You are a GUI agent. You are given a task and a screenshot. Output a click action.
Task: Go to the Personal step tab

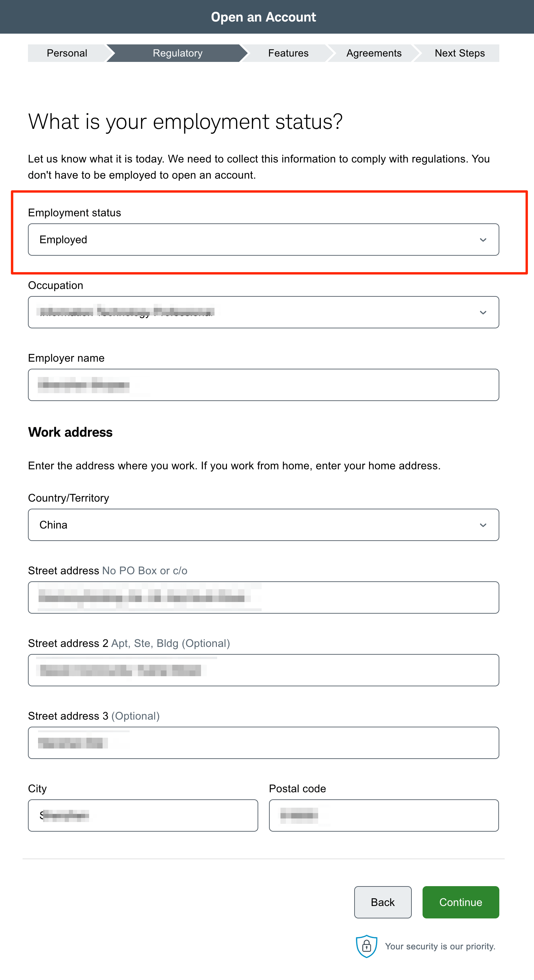pyautogui.click(x=67, y=53)
